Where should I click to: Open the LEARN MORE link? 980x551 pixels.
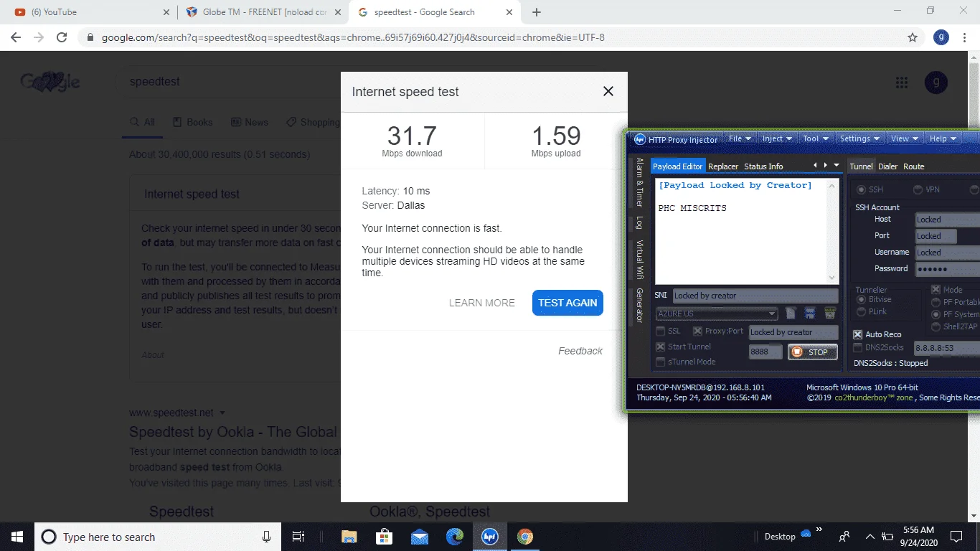pyautogui.click(x=482, y=303)
